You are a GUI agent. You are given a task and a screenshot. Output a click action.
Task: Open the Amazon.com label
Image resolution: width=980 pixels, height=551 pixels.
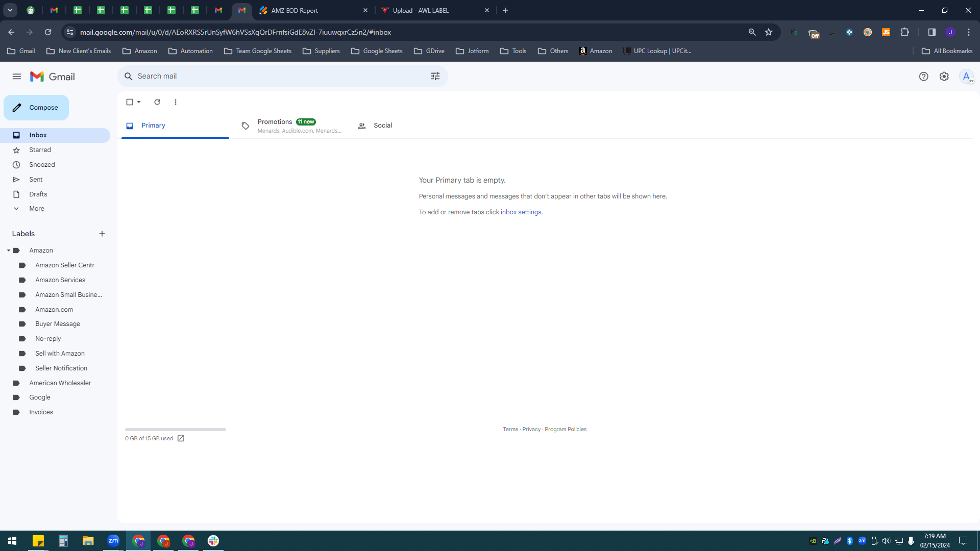tap(54, 310)
